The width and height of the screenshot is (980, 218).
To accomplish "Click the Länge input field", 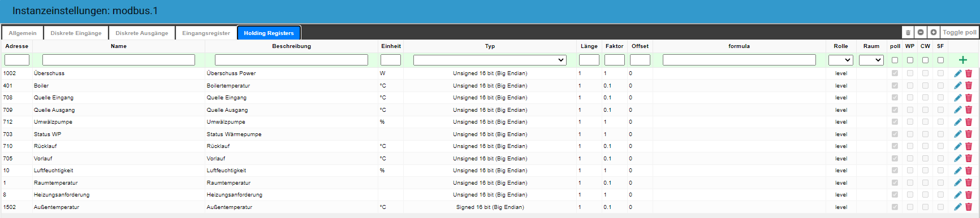I will point(589,60).
